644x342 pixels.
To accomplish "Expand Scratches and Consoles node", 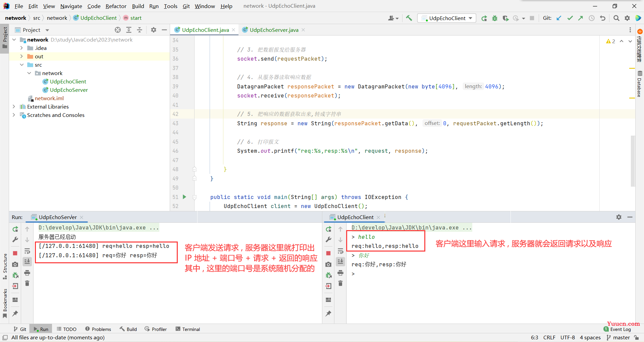I will [x=14, y=115].
